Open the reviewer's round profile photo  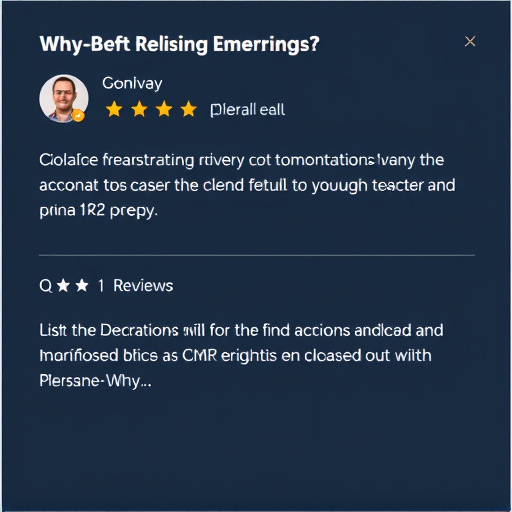pyautogui.click(x=64, y=98)
